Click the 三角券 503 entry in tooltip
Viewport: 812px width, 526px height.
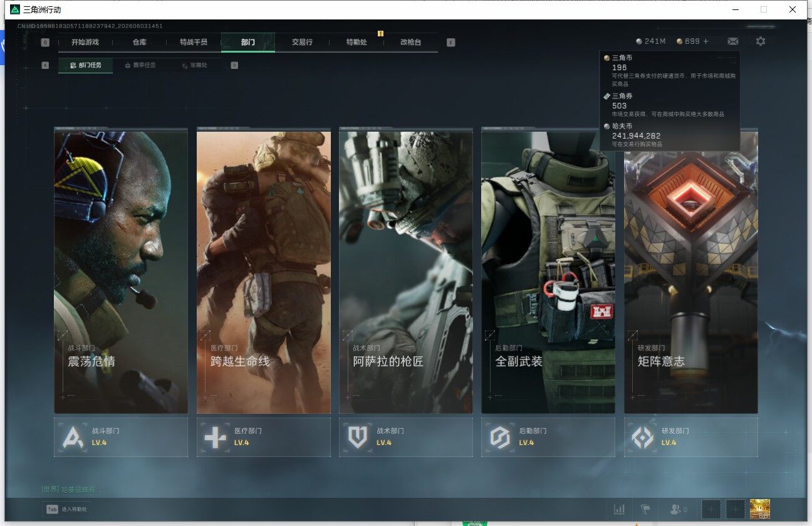[669, 105]
